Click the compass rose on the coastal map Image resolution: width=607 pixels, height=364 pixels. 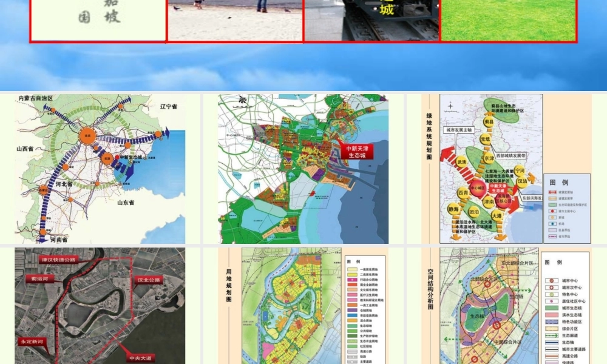tap(242, 101)
